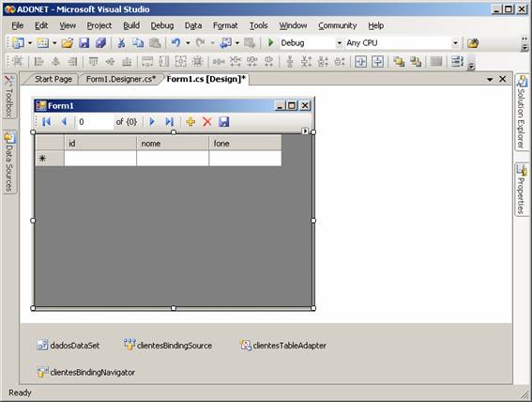Start debugging with the green play icon
Image resolution: width=532 pixels, height=402 pixels.
point(270,43)
